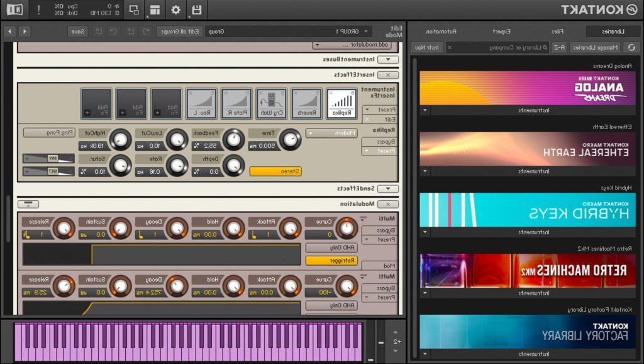644x364 pixels.
Task: Click the octave up arrow beside keyboard
Action: (x=396, y=333)
